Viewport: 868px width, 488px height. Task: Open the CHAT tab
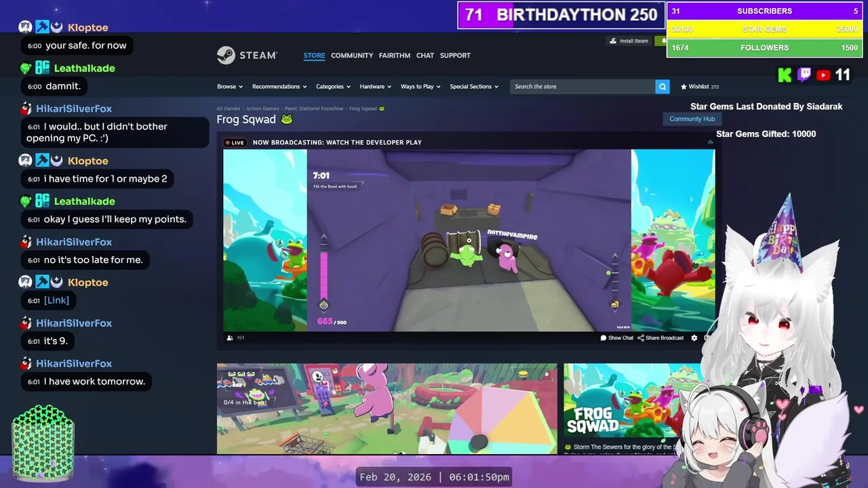[x=425, y=56]
